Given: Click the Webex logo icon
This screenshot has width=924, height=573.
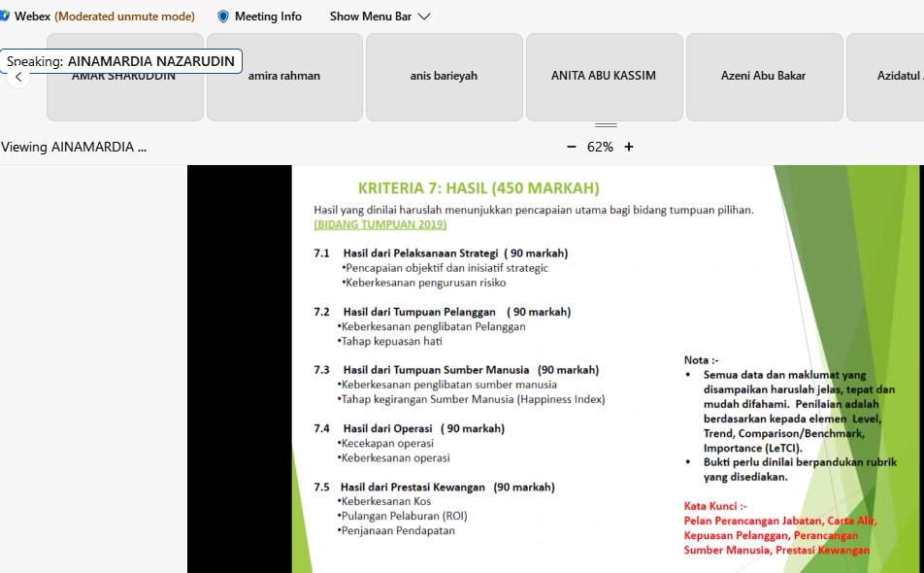Looking at the screenshot, I should pos(5,16).
